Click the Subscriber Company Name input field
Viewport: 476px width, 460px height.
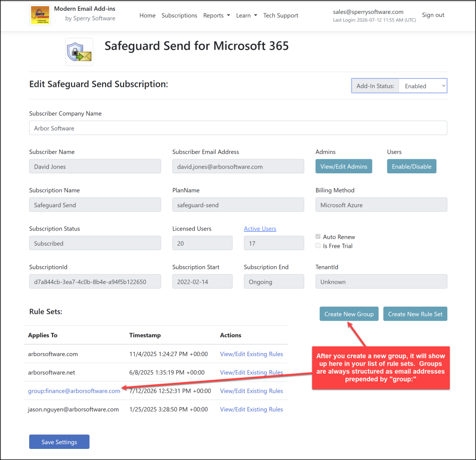point(238,128)
